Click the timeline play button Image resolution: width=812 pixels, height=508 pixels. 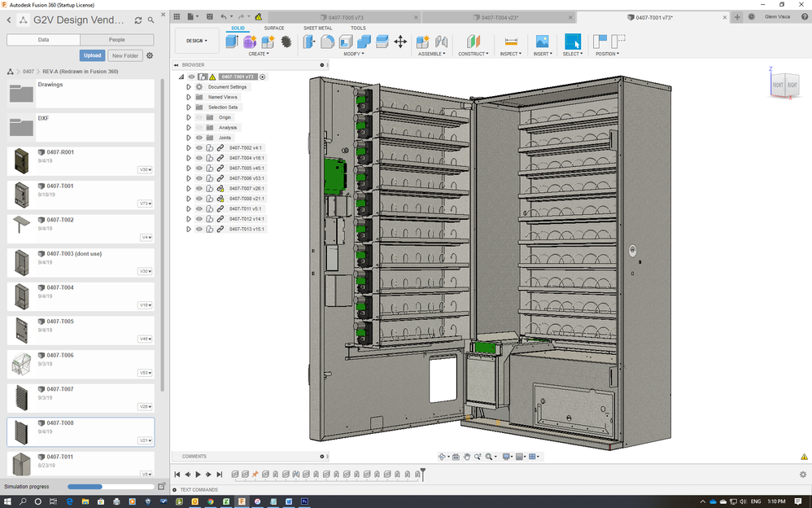(x=198, y=475)
